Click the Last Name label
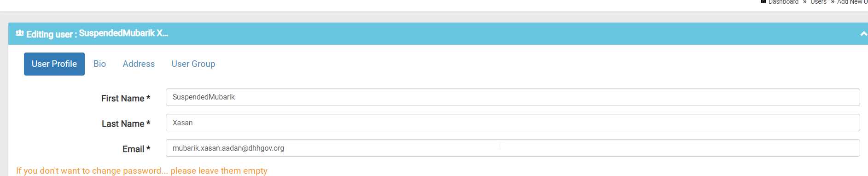This screenshot has width=868, height=176. [x=126, y=123]
